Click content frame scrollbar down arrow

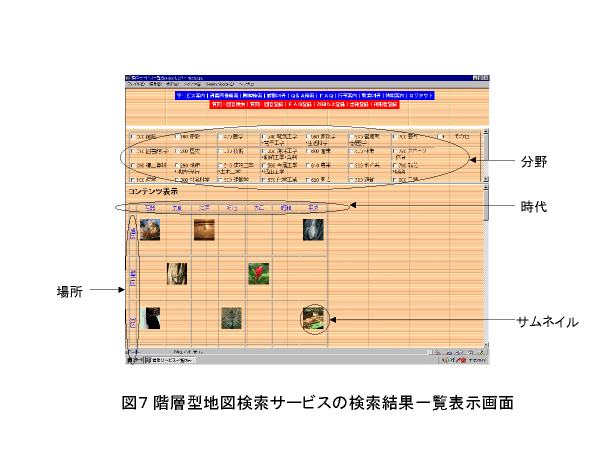pos(486,345)
